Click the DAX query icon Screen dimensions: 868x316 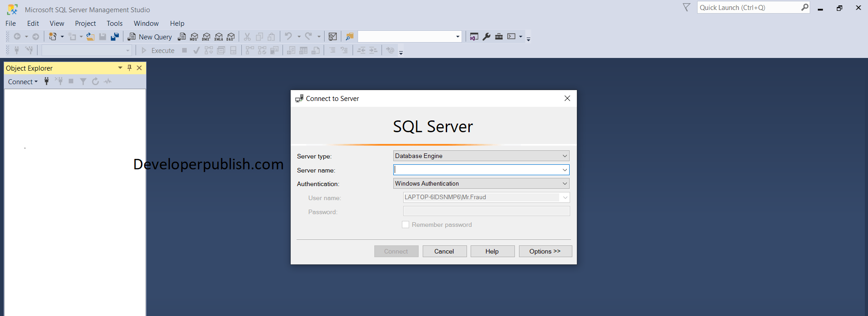pos(231,37)
